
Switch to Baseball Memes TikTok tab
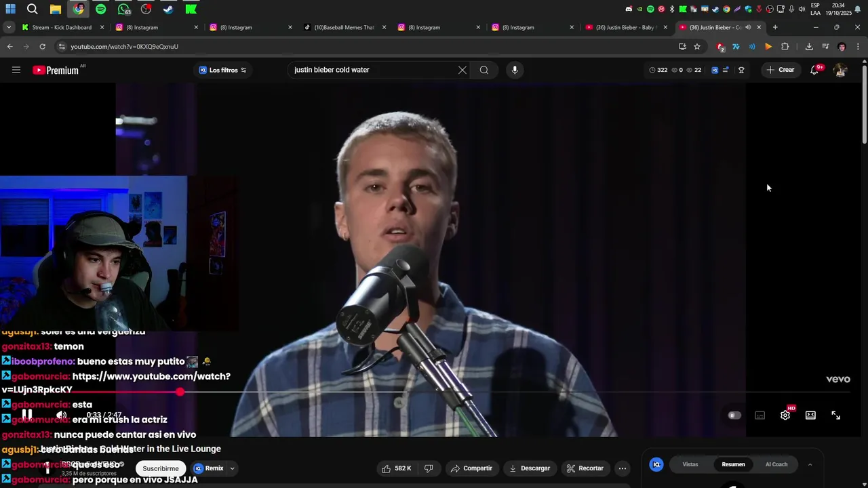[x=344, y=28]
